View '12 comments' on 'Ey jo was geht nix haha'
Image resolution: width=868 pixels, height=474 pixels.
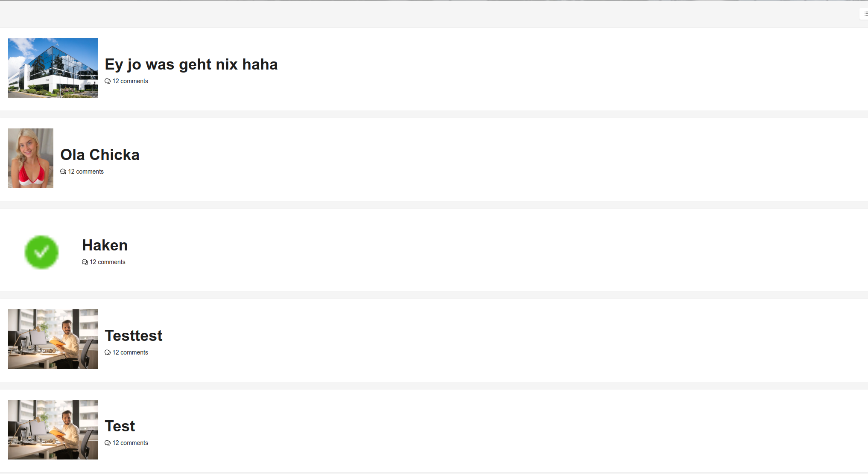pos(130,81)
